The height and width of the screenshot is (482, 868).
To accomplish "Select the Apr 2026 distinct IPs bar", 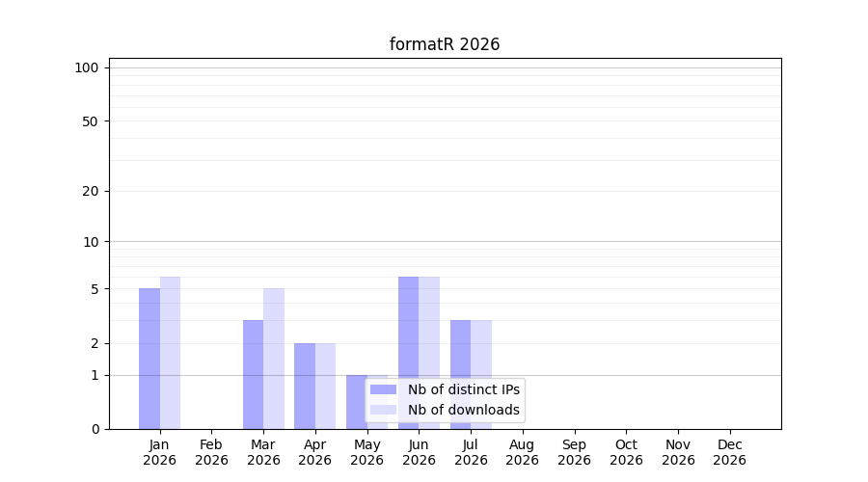I will [x=305, y=387].
